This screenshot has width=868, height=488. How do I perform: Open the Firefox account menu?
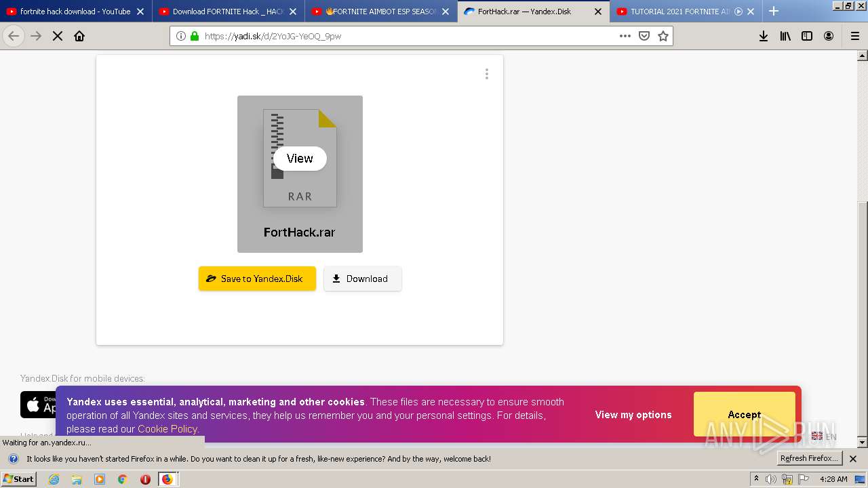pyautogui.click(x=829, y=36)
